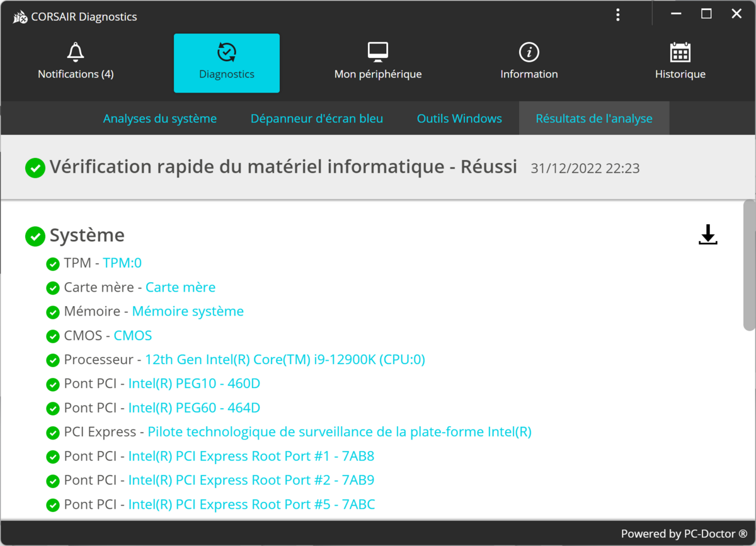
Task: Close the CORSAIR Diagnostics window
Action: click(x=736, y=14)
